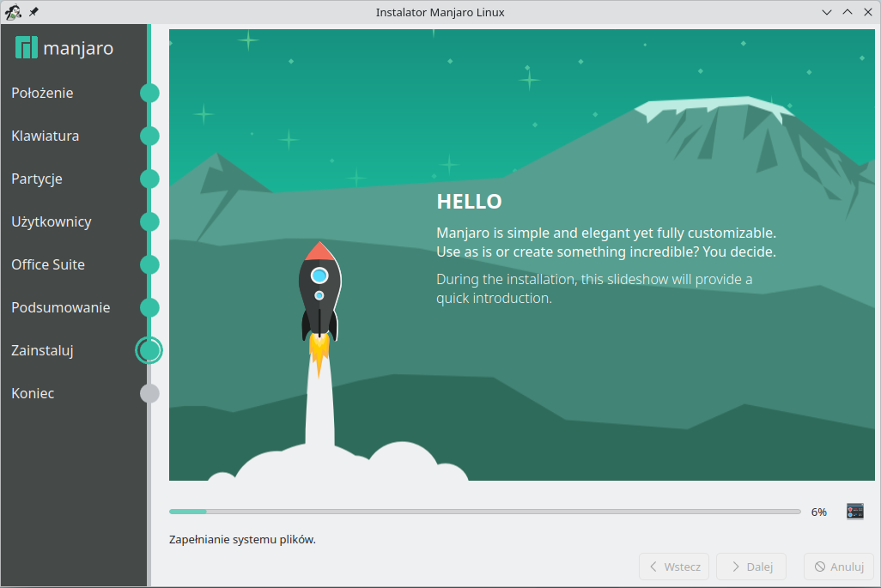The height and width of the screenshot is (588, 881).
Task: Click the HELLO slideshow heading
Action: click(469, 202)
